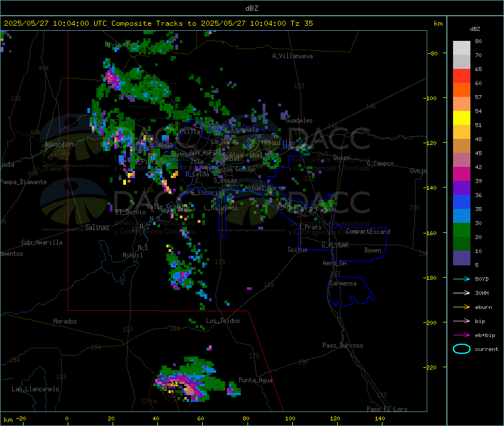
Task: Pick the purple 39 dBZ color swatch
Action: point(461,188)
